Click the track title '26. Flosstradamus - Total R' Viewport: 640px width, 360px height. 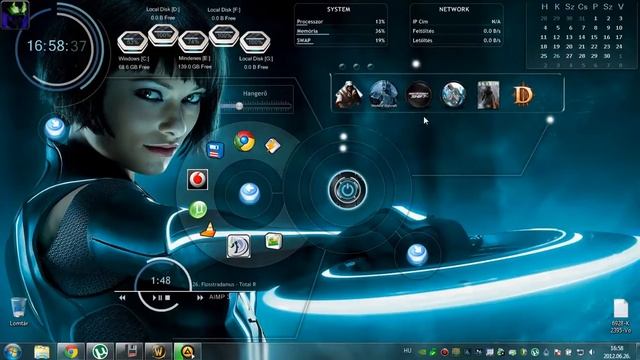pos(224,284)
